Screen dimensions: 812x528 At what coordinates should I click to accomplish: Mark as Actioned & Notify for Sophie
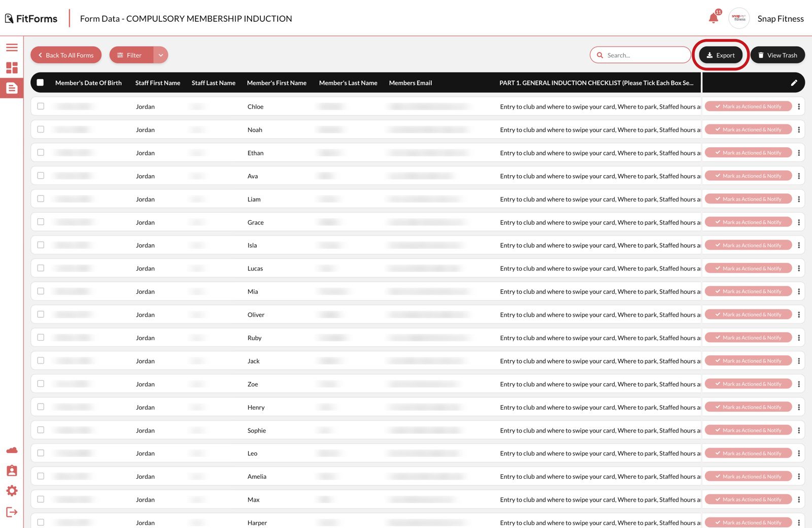click(x=748, y=430)
